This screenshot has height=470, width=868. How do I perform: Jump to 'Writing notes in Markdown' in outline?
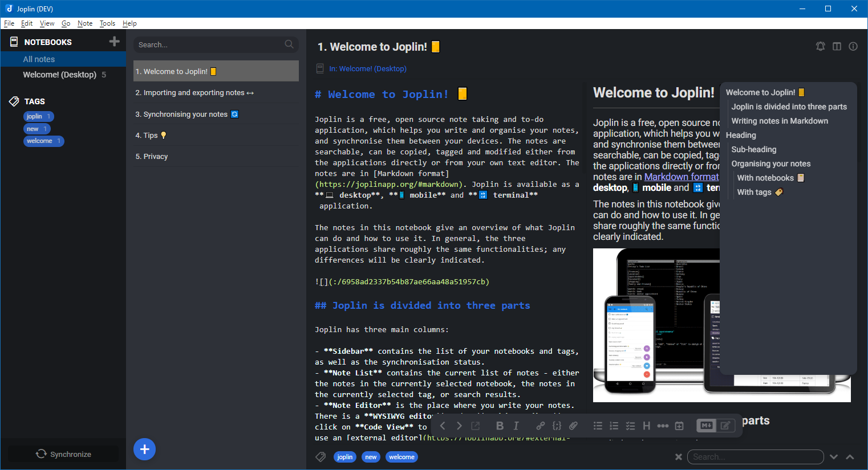click(x=780, y=121)
